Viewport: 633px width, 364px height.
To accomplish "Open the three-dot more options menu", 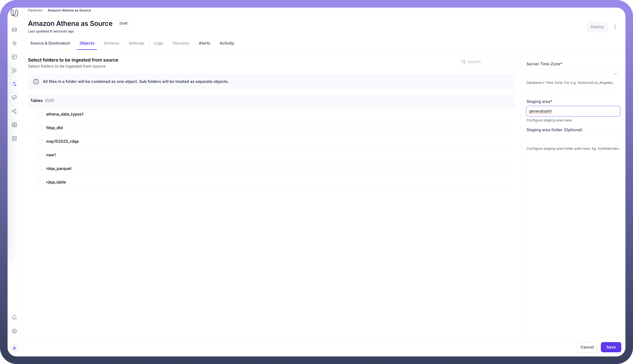I will tap(615, 27).
